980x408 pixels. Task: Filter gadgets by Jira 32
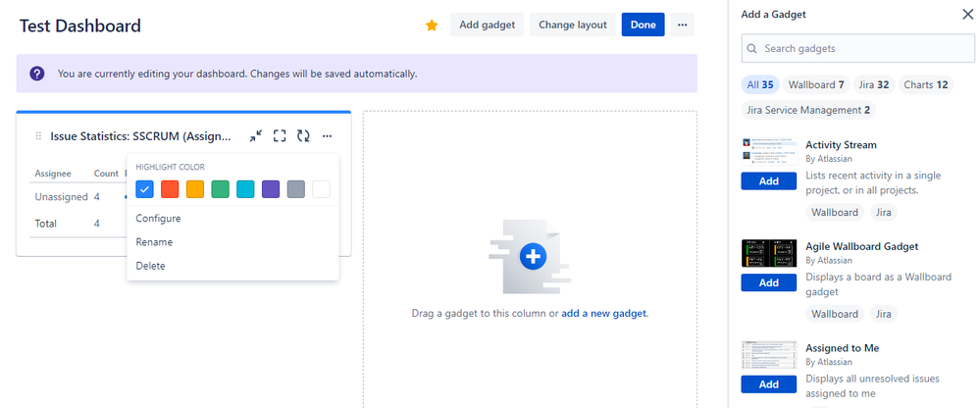click(x=874, y=85)
